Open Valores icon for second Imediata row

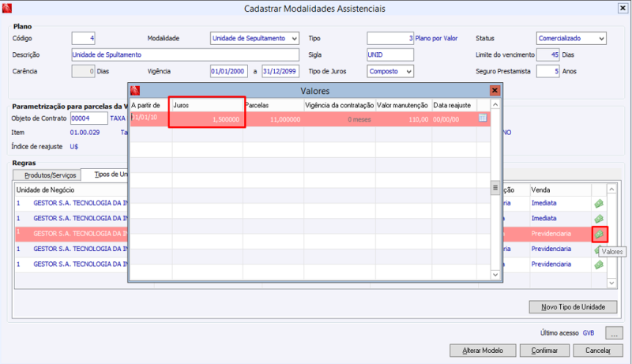click(x=599, y=219)
